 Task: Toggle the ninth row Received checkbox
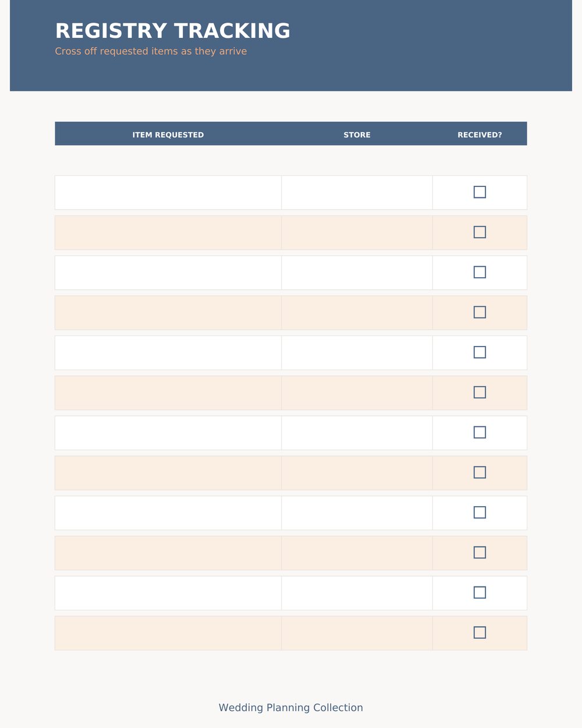(480, 513)
